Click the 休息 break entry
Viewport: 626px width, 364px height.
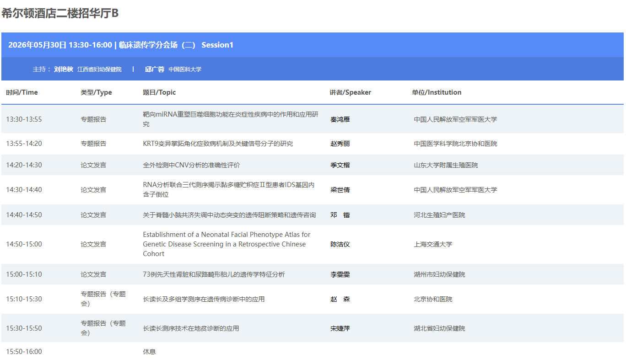point(149,352)
